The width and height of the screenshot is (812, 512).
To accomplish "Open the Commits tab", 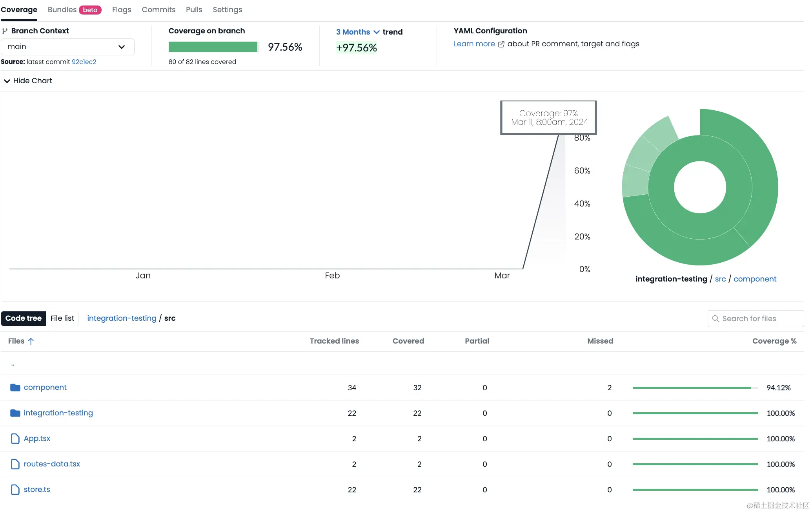I will tap(158, 10).
